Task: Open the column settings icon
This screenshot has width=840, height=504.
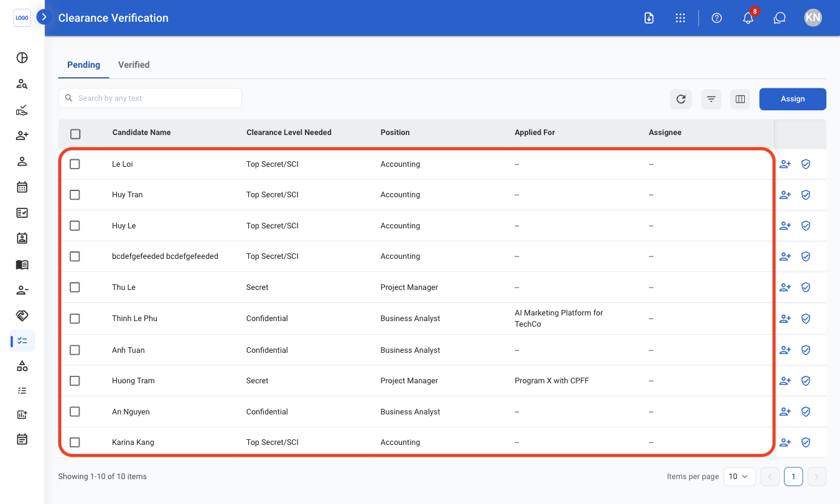Action: [740, 99]
